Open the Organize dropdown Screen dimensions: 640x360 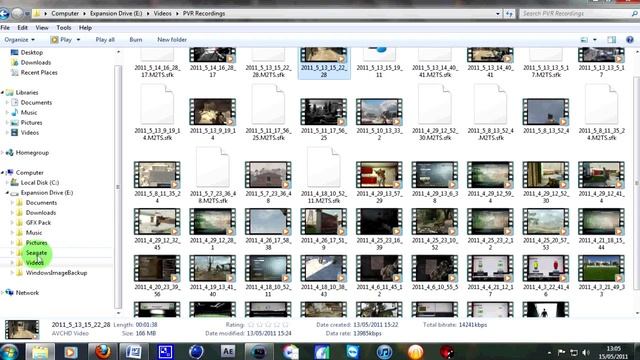(x=19, y=40)
